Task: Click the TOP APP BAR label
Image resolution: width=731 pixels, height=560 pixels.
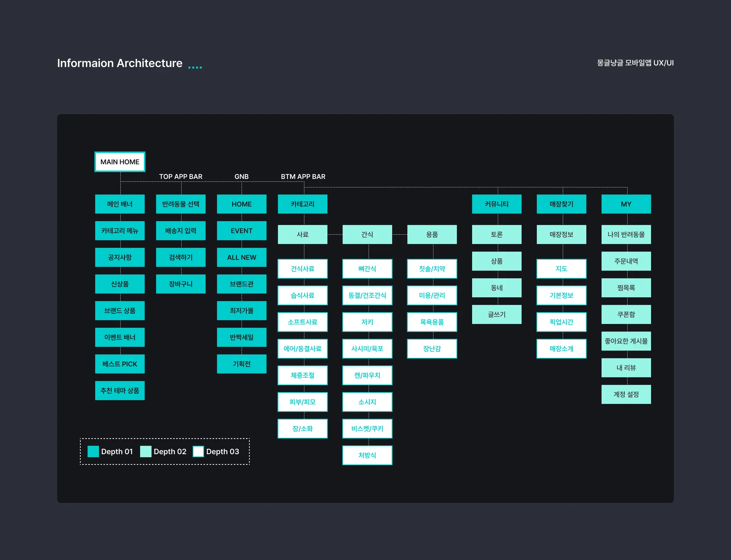Action: coord(181,177)
